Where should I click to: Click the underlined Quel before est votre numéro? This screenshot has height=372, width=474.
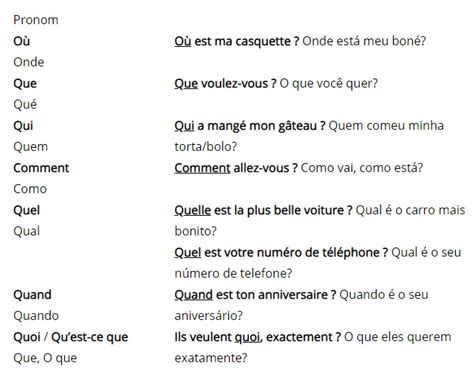tap(188, 253)
